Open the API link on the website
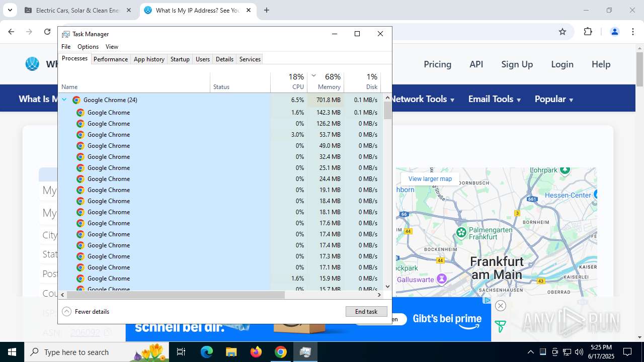Screen dimensions: 644x362 click(x=476, y=64)
